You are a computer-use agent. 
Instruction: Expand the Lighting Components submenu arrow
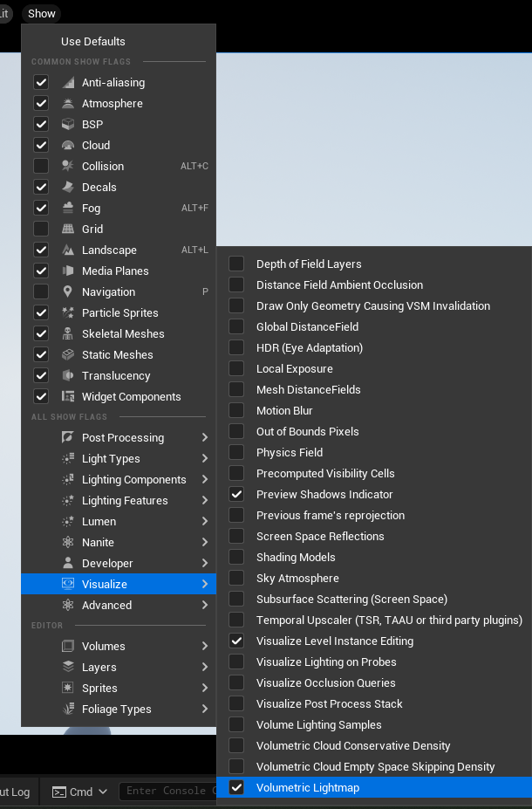pyautogui.click(x=205, y=480)
